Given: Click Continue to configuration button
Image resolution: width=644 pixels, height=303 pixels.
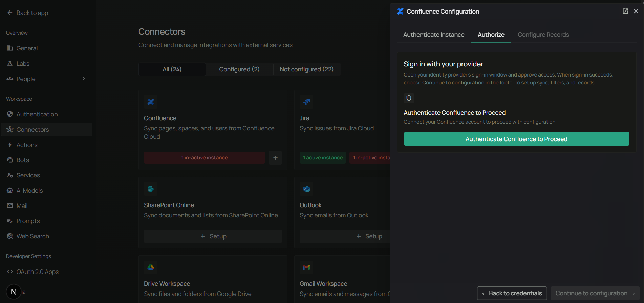Looking at the screenshot, I should [x=595, y=293].
